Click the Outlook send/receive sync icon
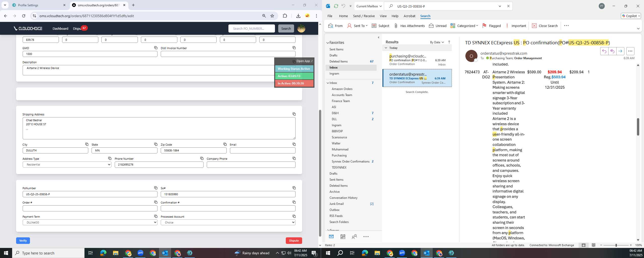 pyautogui.click(x=336, y=6)
